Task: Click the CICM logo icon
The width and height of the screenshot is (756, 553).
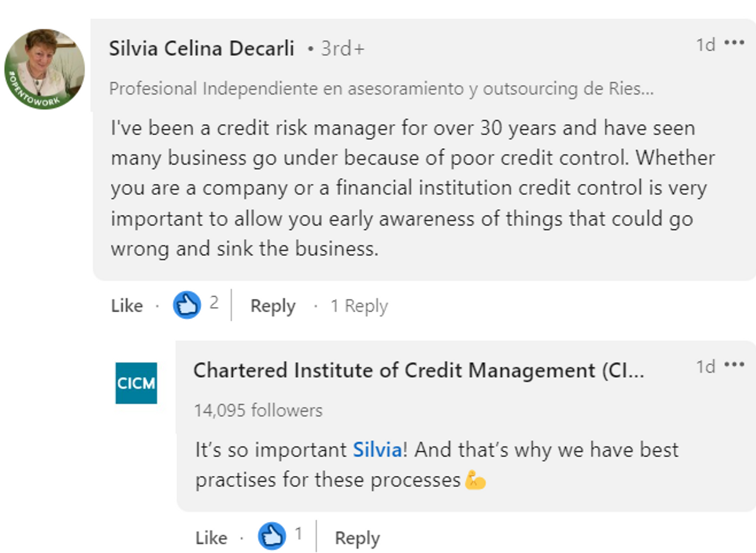Action: pyautogui.click(x=136, y=383)
